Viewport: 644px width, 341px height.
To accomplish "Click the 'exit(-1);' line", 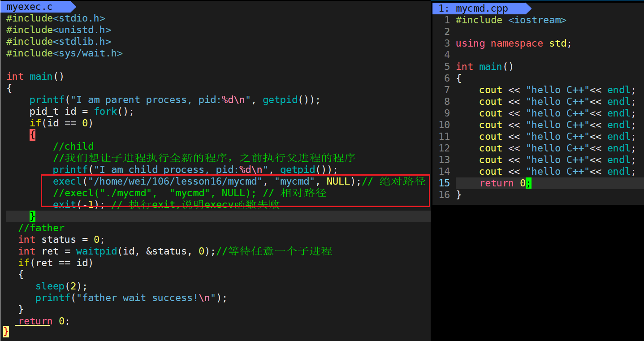I will pyautogui.click(x=166, y=205).
